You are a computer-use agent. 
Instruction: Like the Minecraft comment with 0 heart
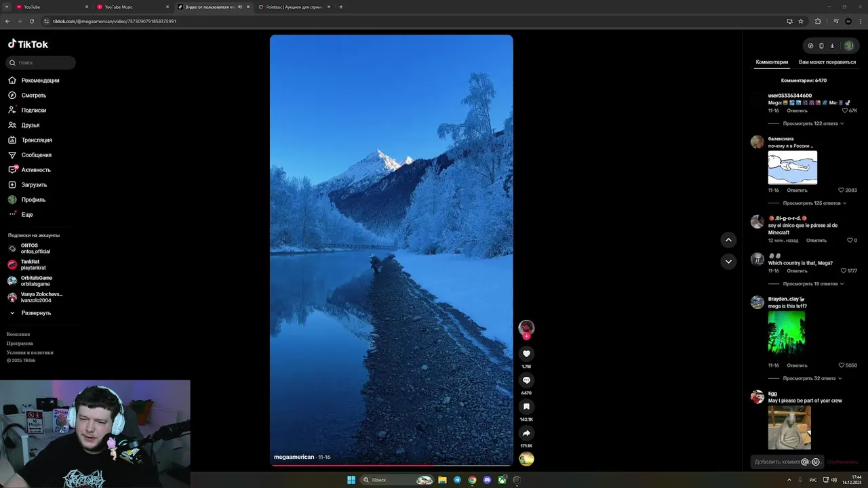pos(850,241)
